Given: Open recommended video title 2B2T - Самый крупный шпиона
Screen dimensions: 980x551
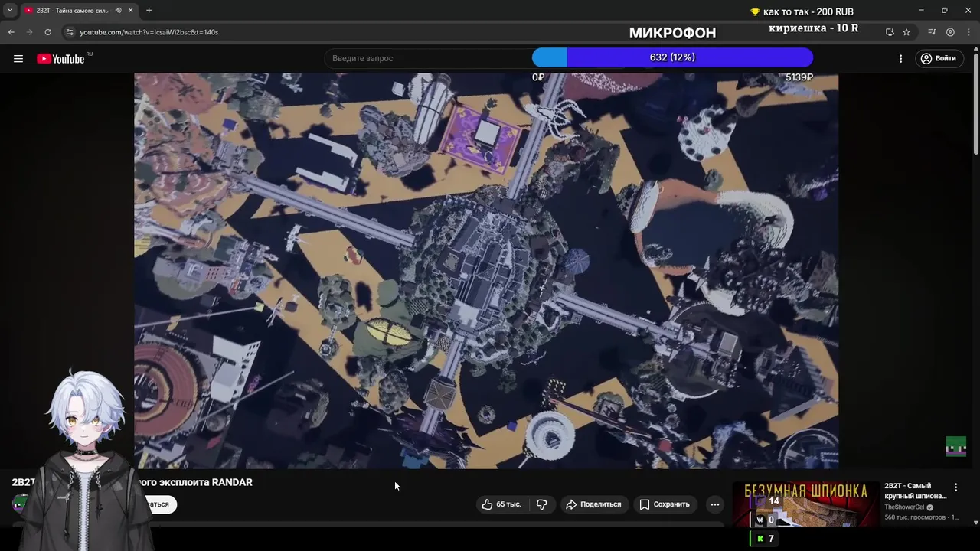Looking at the screenshot, I should pos(916,491).
